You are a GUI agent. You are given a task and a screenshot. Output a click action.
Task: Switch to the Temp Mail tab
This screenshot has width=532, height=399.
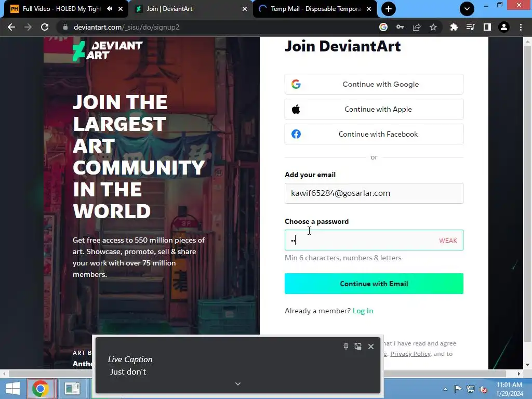point(315,9)
